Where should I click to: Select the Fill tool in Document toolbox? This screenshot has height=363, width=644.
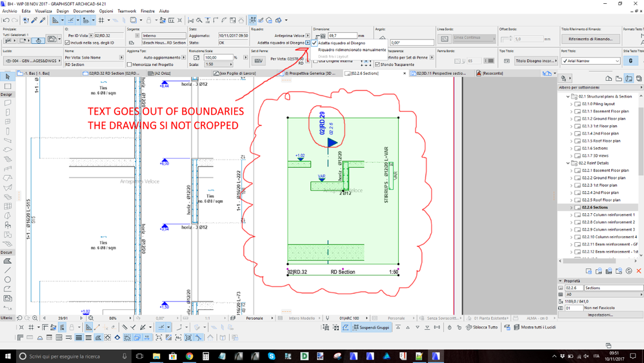(7, 261)
